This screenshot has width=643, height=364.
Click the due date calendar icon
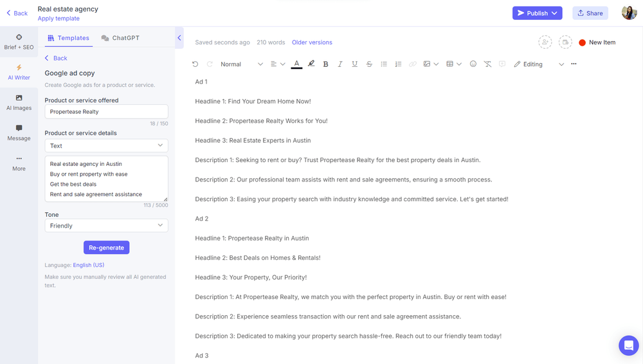coord(565,42)
